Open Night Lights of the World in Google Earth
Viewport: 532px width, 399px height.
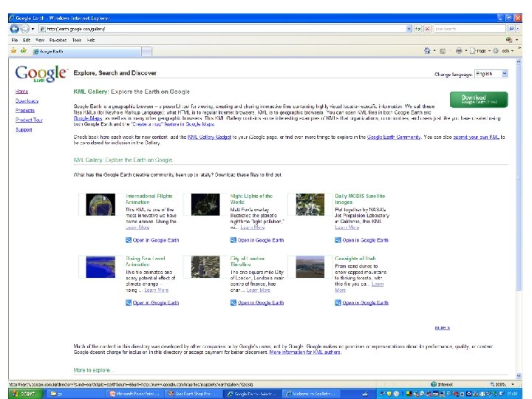tap(257, 240)
